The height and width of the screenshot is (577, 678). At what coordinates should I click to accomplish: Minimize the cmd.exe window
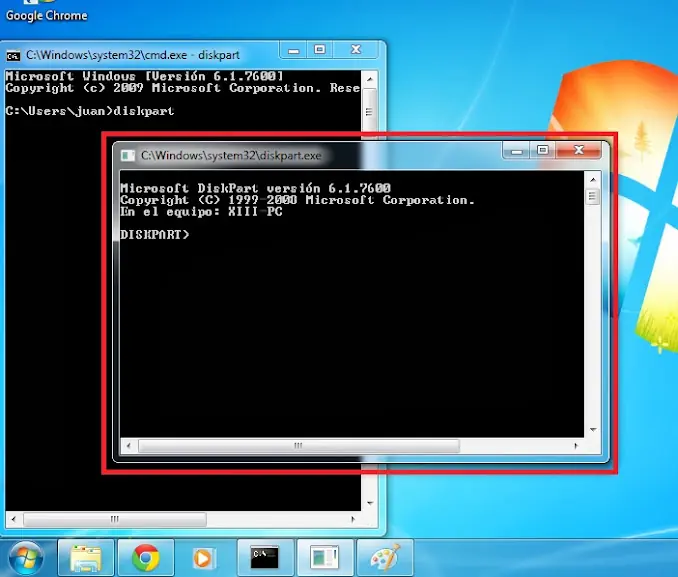coord(294,50)
